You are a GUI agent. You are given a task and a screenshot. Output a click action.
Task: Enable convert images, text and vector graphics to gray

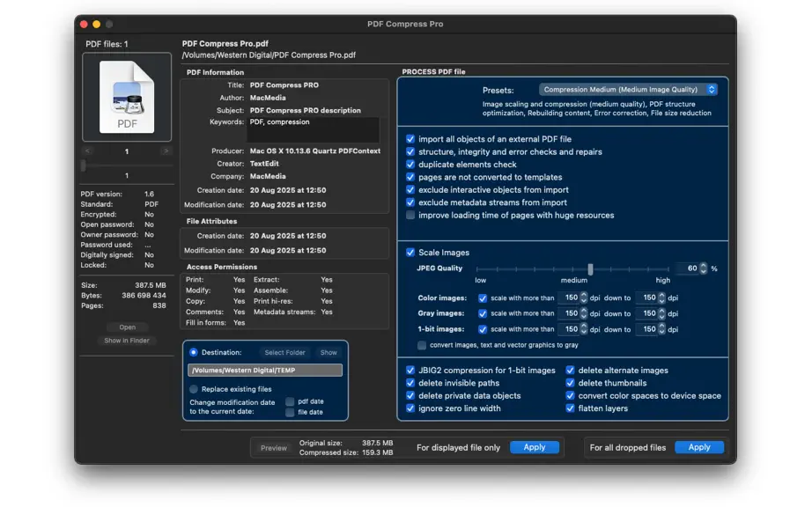[422, 345]
